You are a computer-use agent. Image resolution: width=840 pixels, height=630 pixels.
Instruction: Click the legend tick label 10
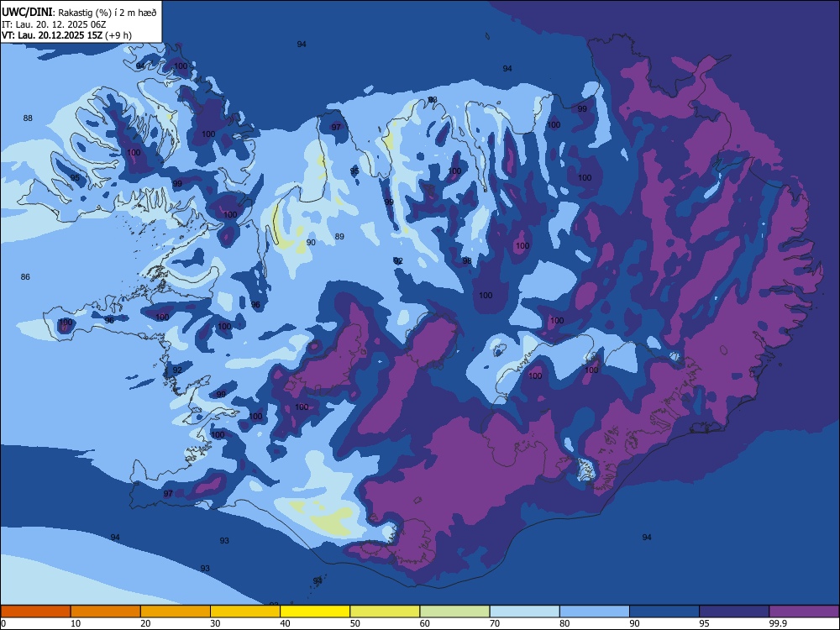(x=76, y=623)
